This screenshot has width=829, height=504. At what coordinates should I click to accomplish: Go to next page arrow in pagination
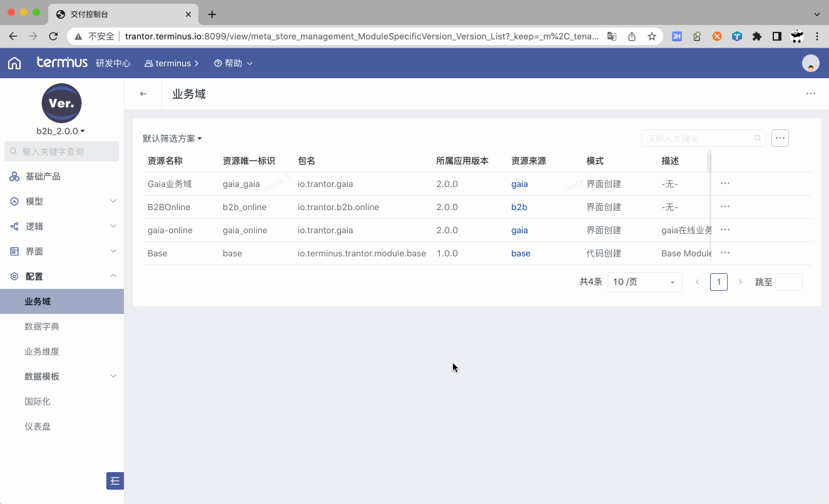click(x=740, y=282)
